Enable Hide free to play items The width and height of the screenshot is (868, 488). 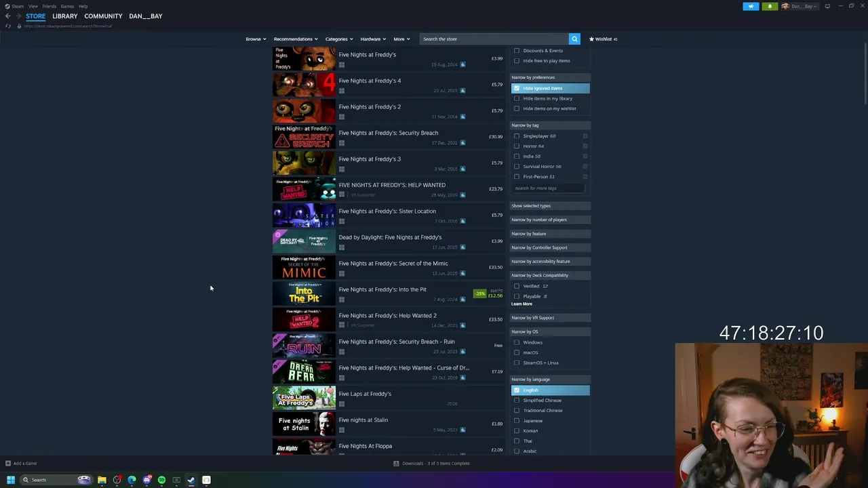point(517,60)
